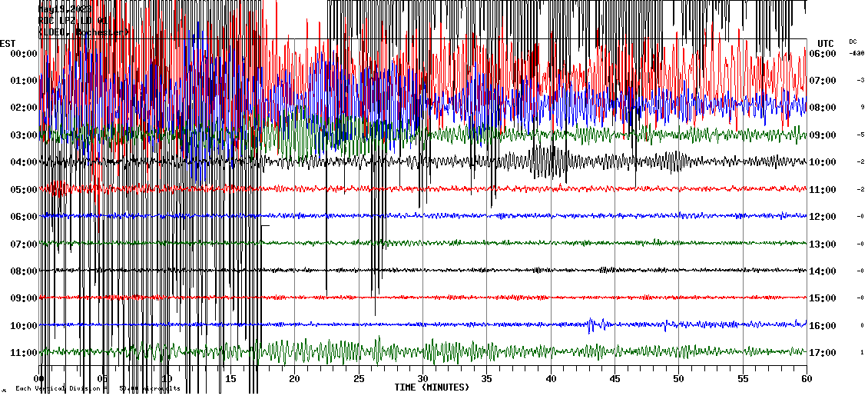Click the UTC column header
868x399 pixels.
click(x=826, y=43)
